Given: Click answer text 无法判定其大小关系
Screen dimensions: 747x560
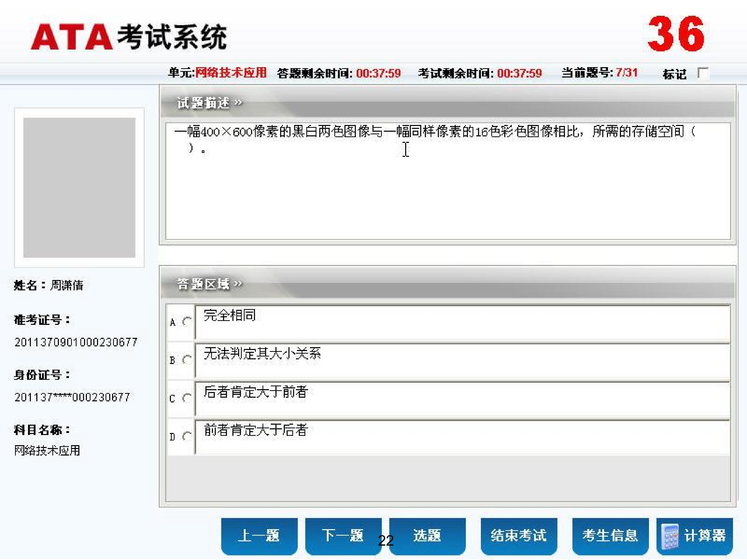Looking at the screenshot, I should point(262,353).
